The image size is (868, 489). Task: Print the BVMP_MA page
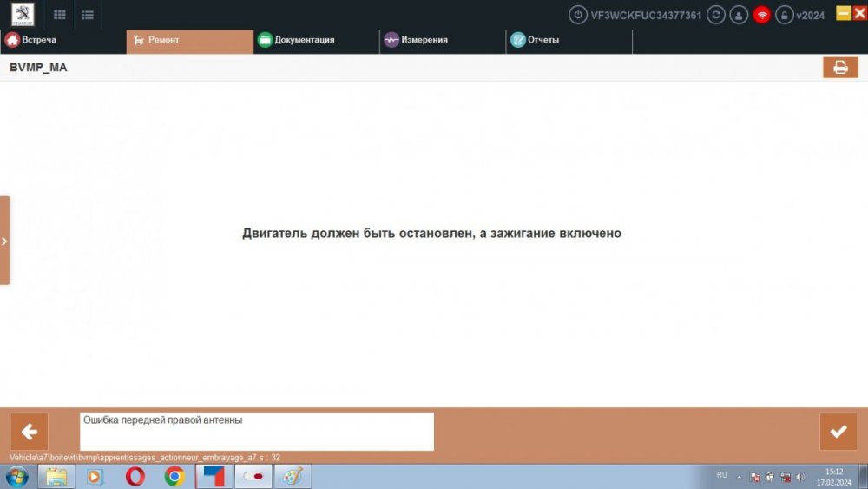click(839, 67)
